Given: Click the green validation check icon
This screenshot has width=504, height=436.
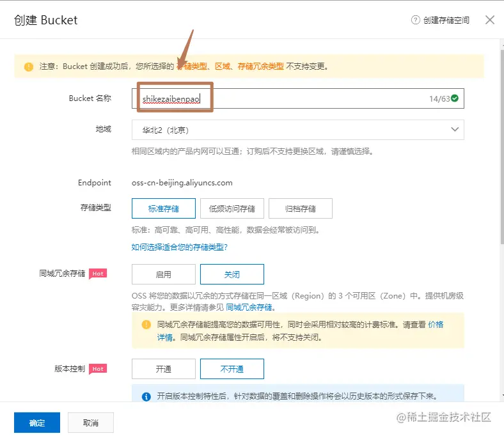Looking at the screenshot, I should tap(455, 98).
